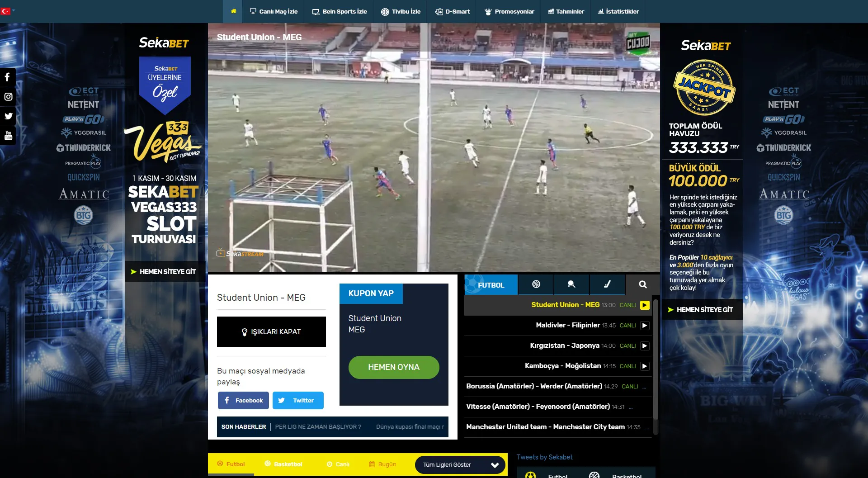868x478 pixels.
Task: Open the Facebook icon in left sidebar
Action: tap(8, 77)
